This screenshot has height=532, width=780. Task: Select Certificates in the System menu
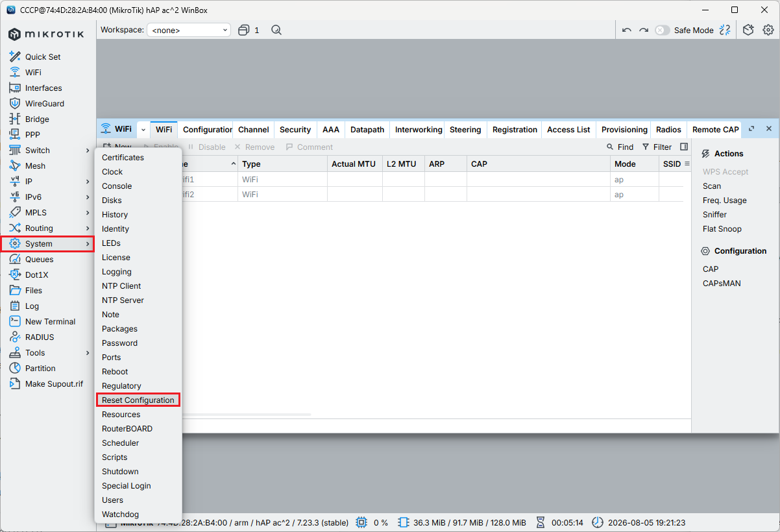123,158
